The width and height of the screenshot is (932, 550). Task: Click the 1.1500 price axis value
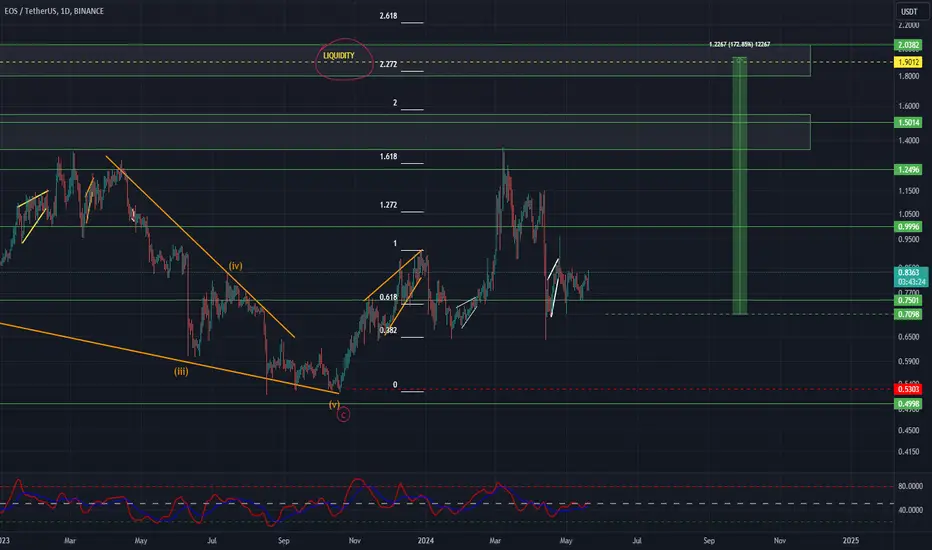(909, 191)
